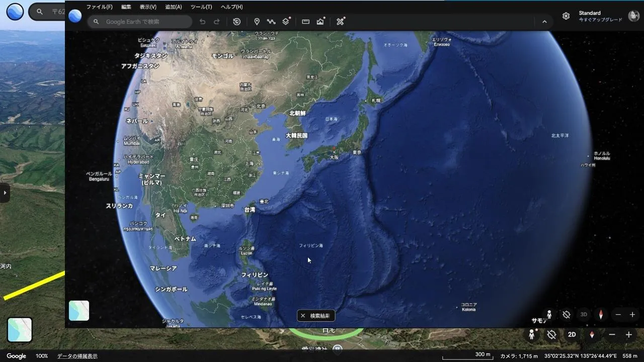Screen dimensions: 644x362
Task: Open the 表示(V) menu
Action: coord(148,7)
